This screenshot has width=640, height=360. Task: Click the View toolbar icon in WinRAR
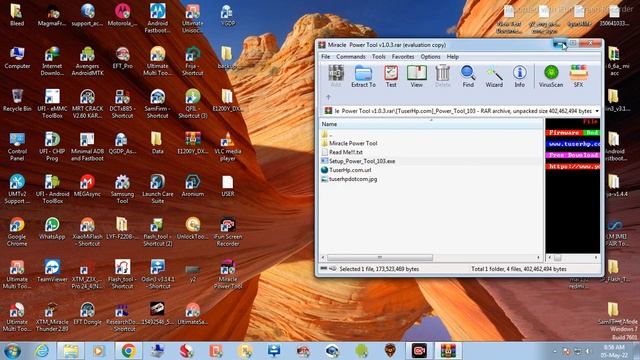(416, 76)
